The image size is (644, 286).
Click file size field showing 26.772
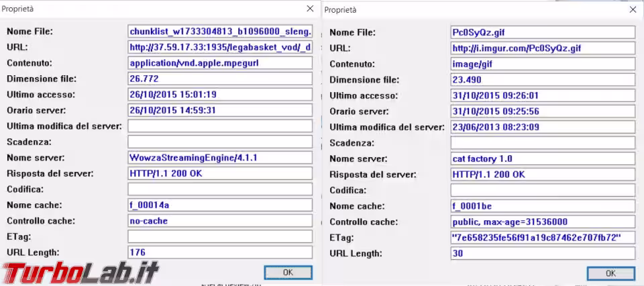click(x=220, y=79)
